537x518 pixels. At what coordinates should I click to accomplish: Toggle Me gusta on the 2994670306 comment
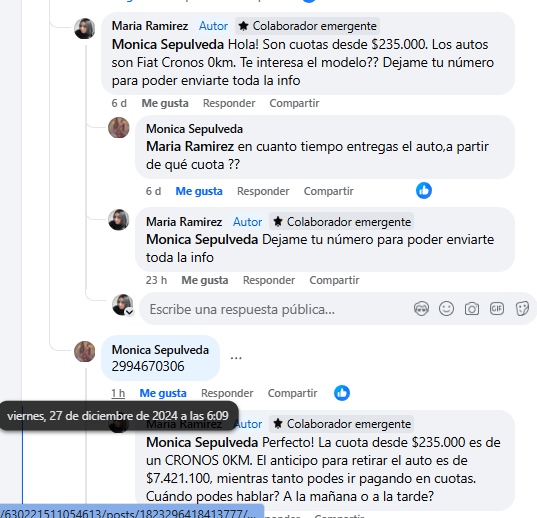[163, 393]
